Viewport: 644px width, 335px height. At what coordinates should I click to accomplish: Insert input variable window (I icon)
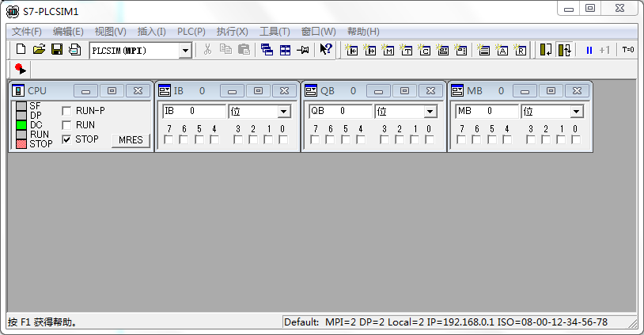click(351, 50)
